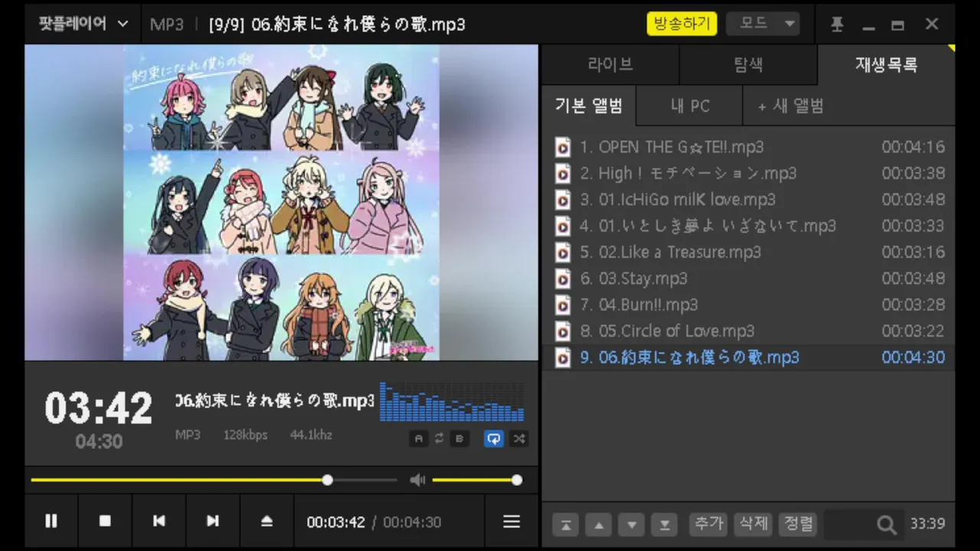Skip to the previous track
Viewport: 980px width, 551px height.
tap(159, 521)
